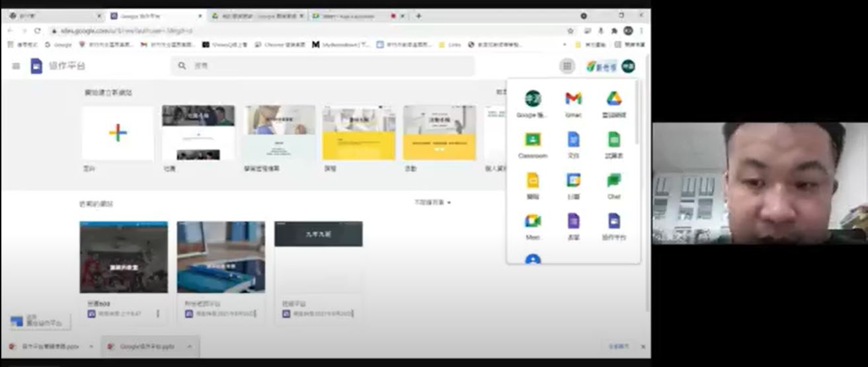Open more options on the first recent site
The width and height of the screenshot is (868, 367).
point(158,313)
